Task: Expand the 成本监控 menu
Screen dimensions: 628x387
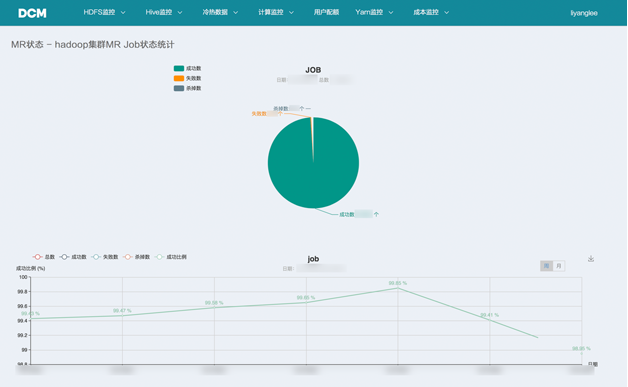Action: [x=431, y=12]
